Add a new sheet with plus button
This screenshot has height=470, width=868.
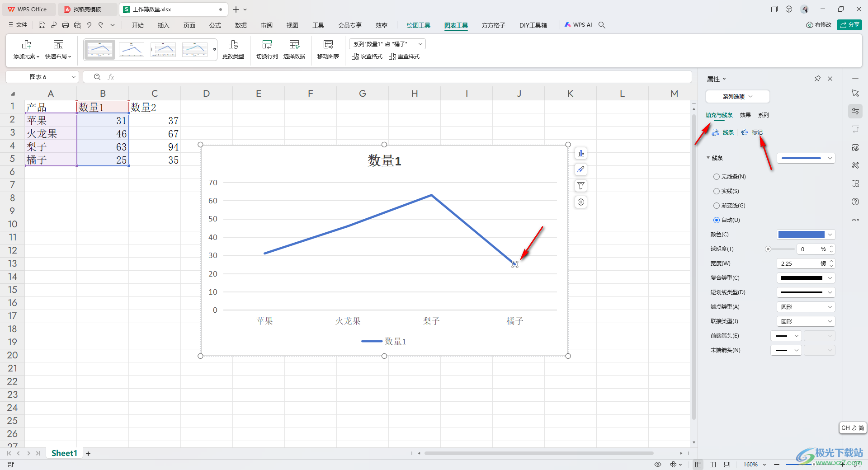click(88, 453)
